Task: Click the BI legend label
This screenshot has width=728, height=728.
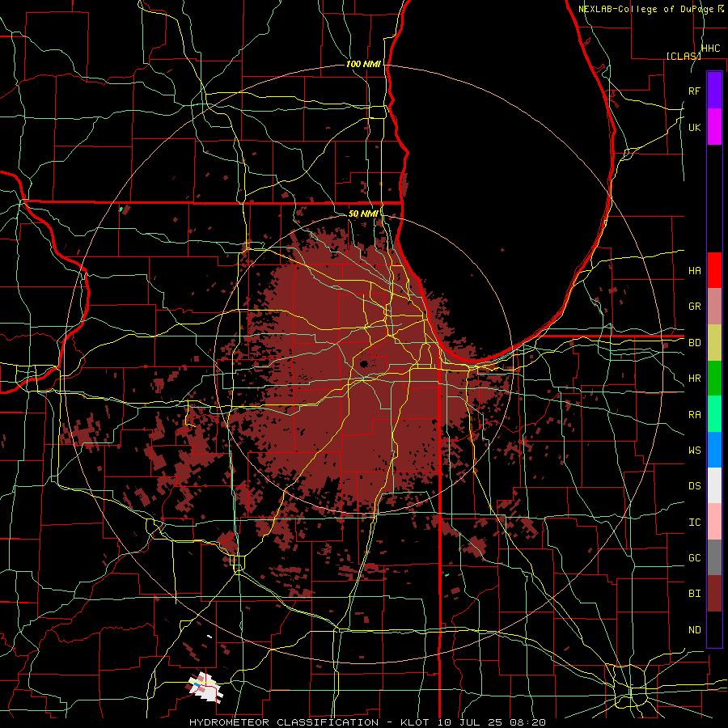Action: pyautogui.click(x=694, y=594)
